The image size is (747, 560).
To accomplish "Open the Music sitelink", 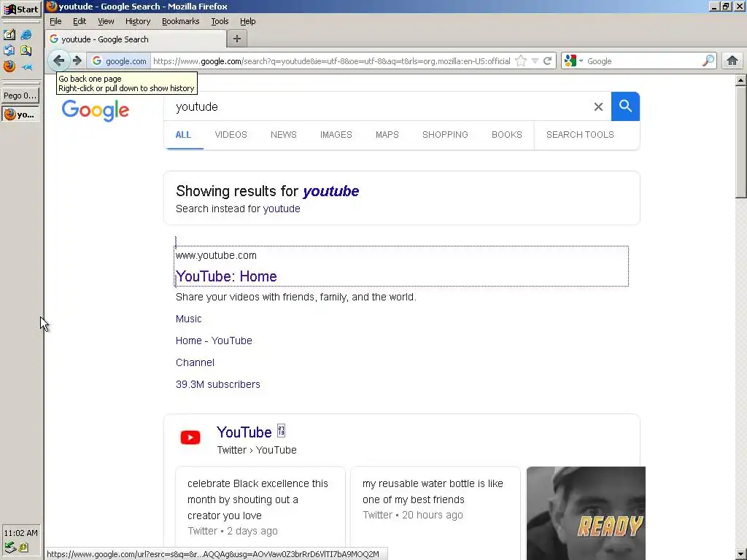I will pos(189,319).
